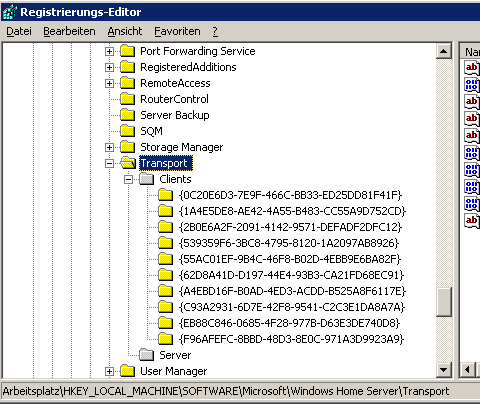Viewport: 480px width, 404px height.
Task: Select the Server Backup key label
Action: pos(175,115)
